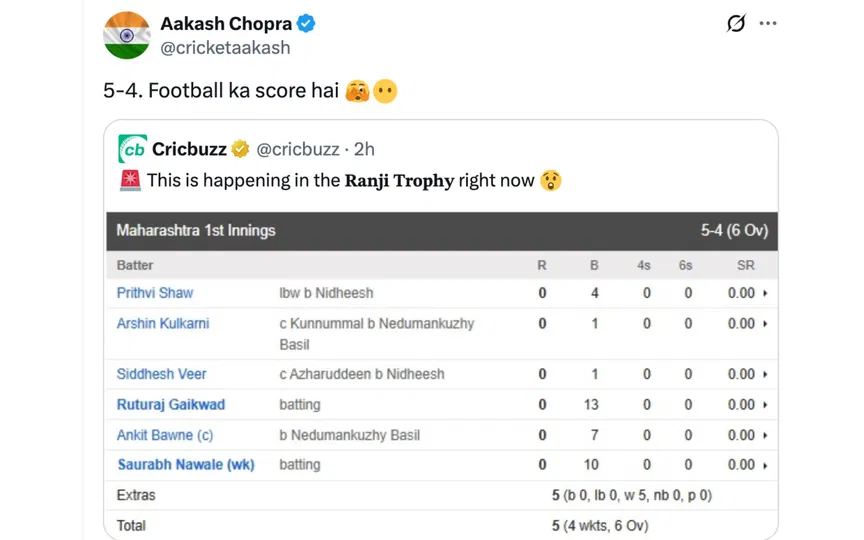Click the Cricbuzz logo avatar
The image size is (864, 540).
tap(132, 149)
